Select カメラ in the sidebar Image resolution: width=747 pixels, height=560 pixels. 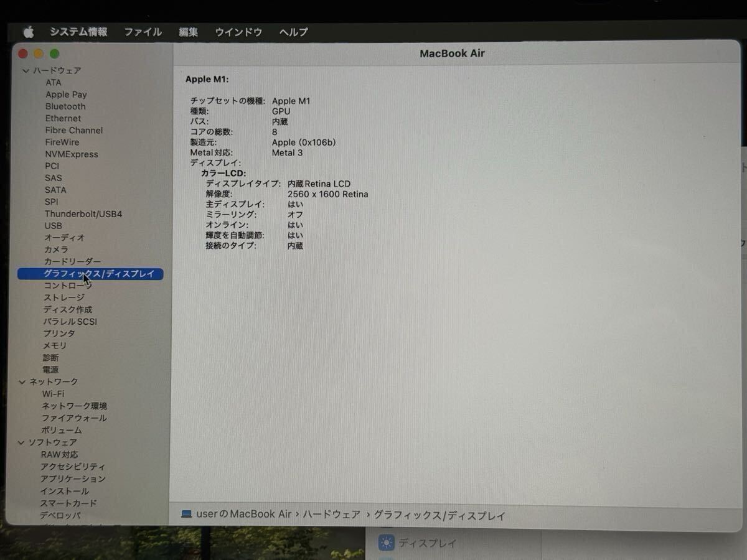click(56, 250)
